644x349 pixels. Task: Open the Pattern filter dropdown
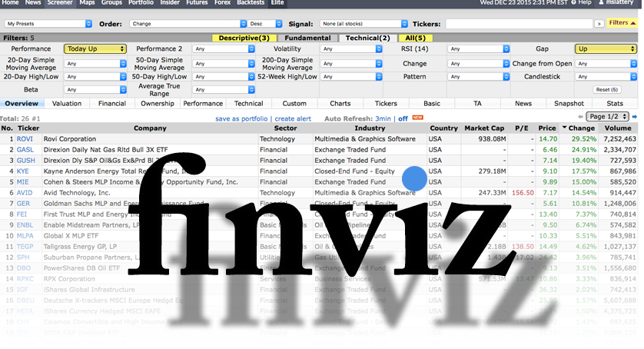tap(479, 76)
